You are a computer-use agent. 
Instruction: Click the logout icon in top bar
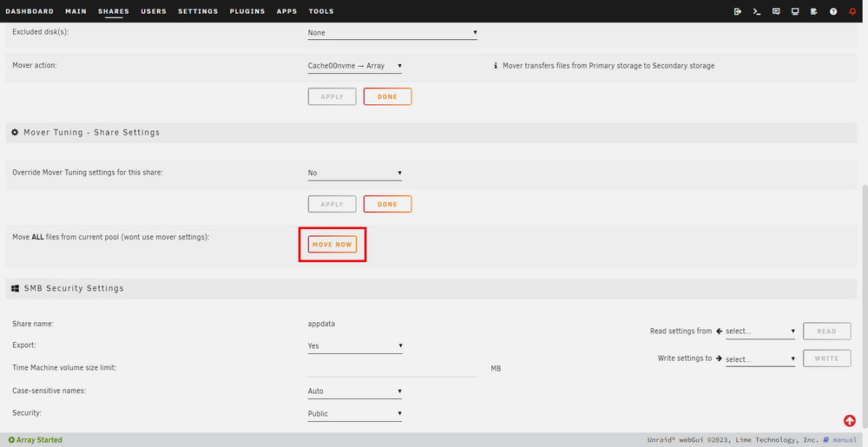tap(737, 11)
